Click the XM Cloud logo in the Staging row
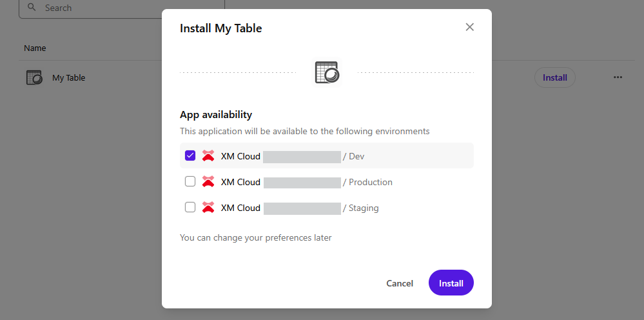Screen dimensions: 644x320 (208, 208)
